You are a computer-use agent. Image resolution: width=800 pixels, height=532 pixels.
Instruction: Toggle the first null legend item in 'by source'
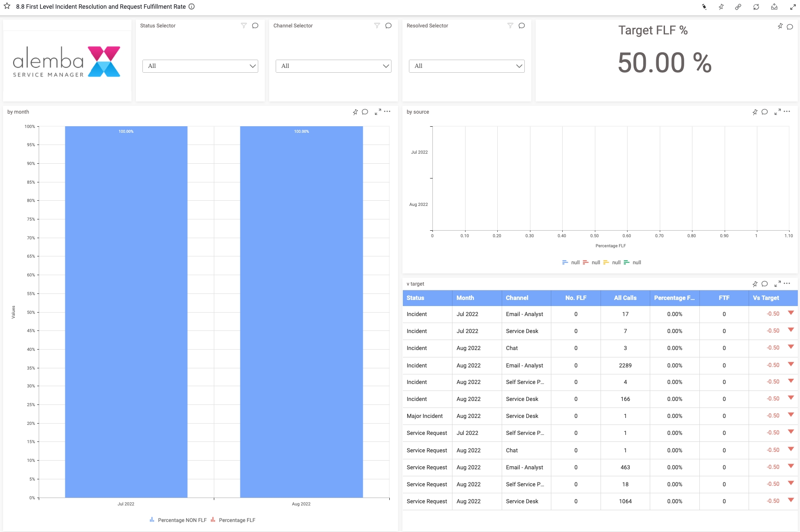570,263
